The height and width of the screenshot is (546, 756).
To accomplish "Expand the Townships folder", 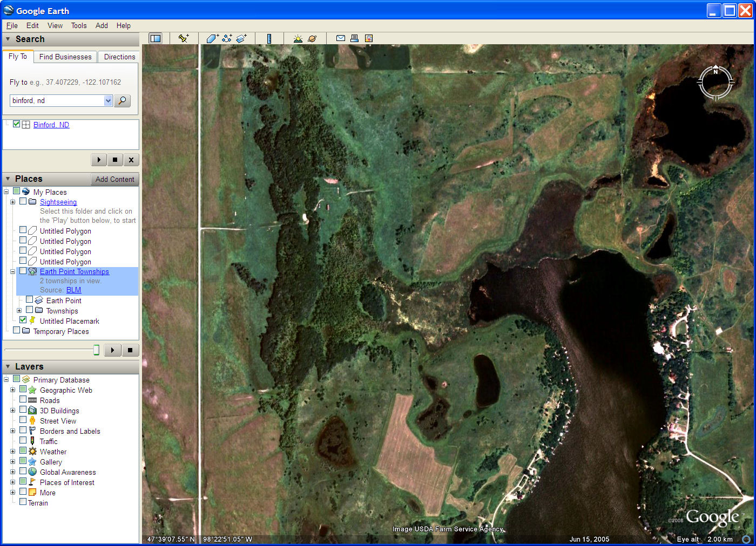I will (x=19, y=310).
